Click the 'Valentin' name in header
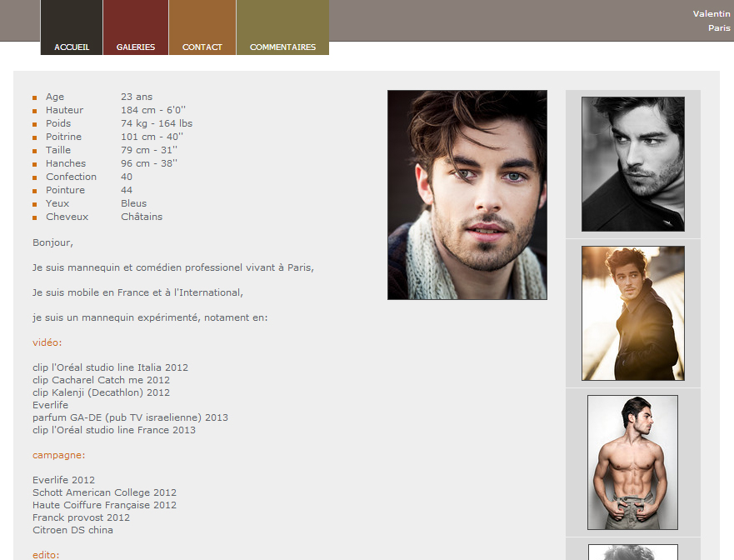Image resolution: width=734 pixels, height=560 pixels. [712, 13]
